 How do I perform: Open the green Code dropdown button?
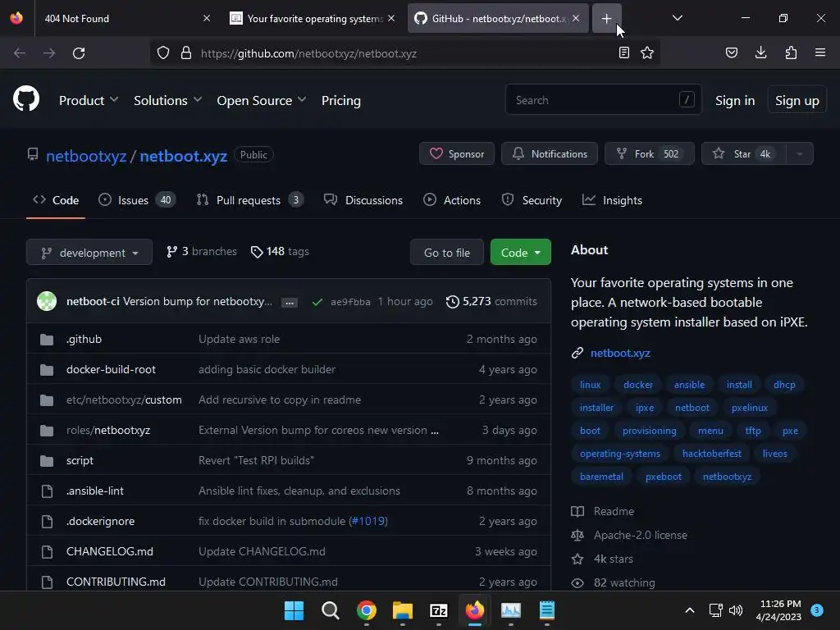520,253
